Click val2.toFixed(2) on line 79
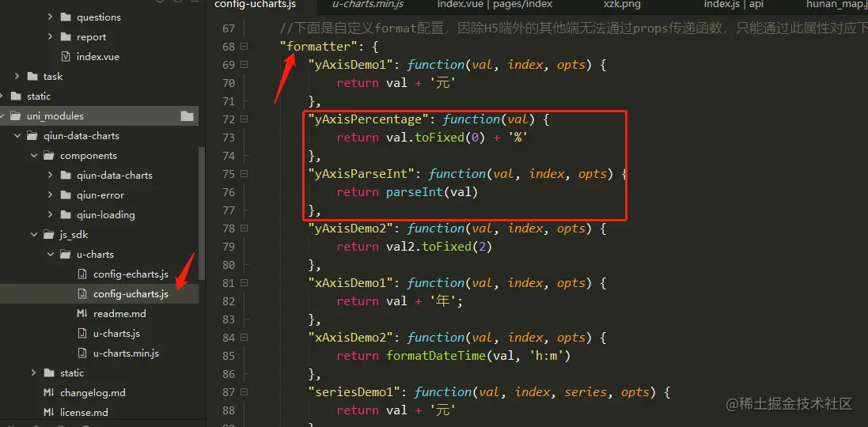The width and height of the screenshot is (868, 427). [x=439, y=247]
